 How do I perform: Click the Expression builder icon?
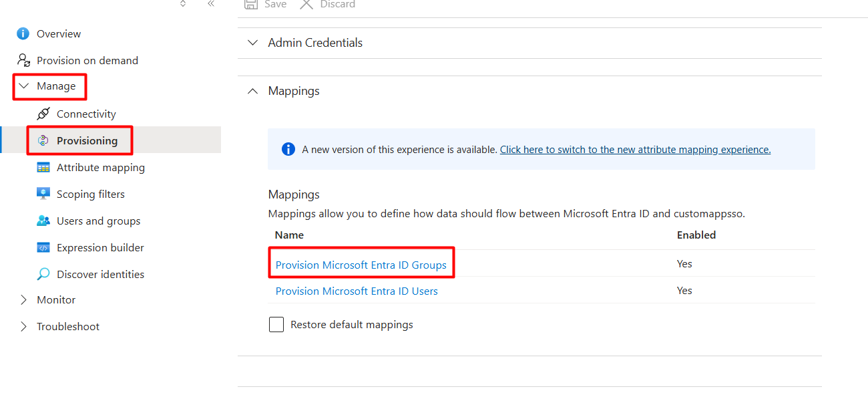43,247
